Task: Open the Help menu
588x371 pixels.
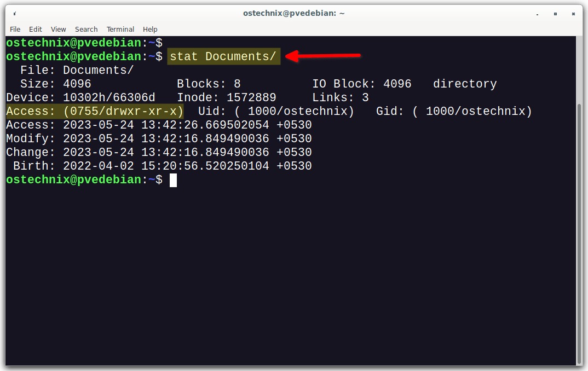Action: pos(150,29)
